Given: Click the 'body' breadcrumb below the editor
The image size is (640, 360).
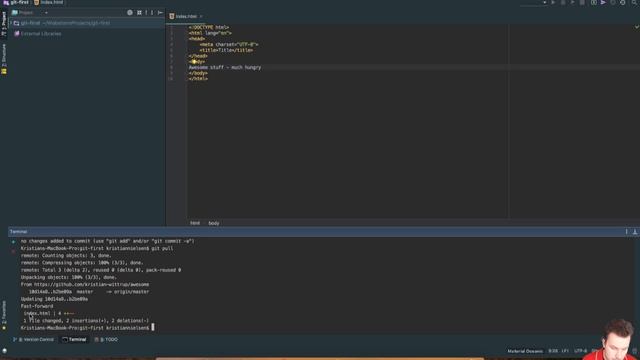Looking at the screenshot, I should 214,223.
